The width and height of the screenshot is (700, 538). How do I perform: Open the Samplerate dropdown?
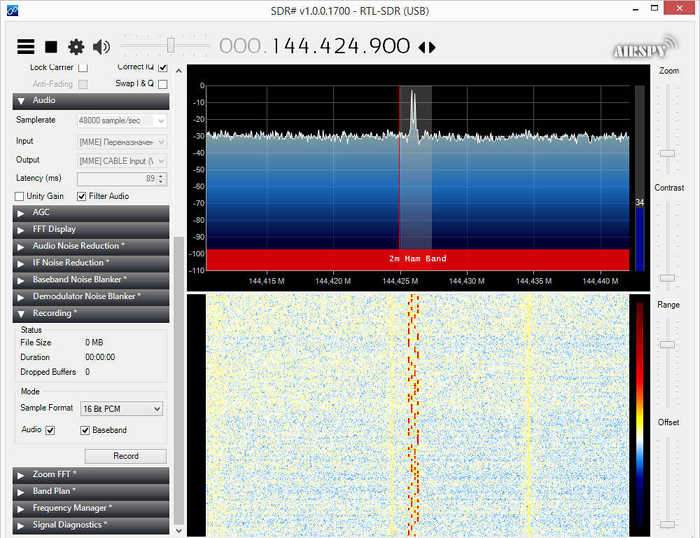click(x=122, y=121)
